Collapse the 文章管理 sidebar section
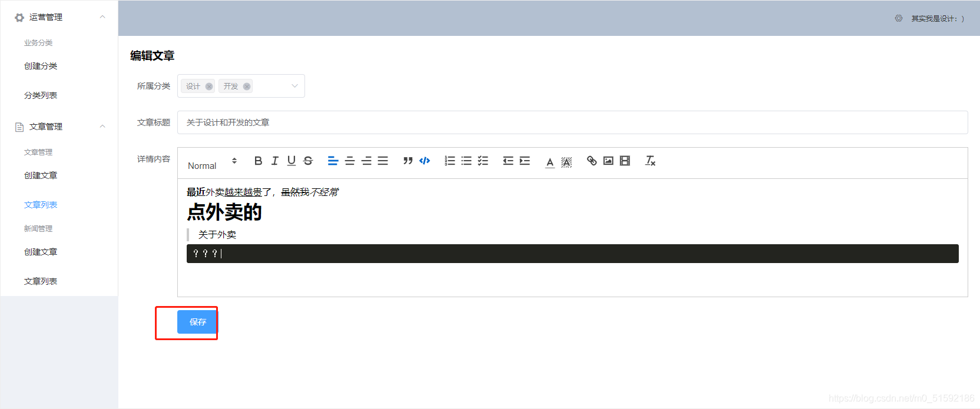This screenshot has height=409, width=980. pyautogui.click(x=102, y=127)
